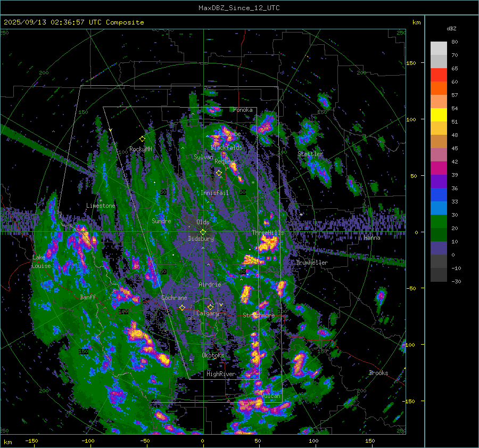479x448 pixels.
Task: Pick the slate 0-10 dBZ legend swatch
Action: (439, 248)
